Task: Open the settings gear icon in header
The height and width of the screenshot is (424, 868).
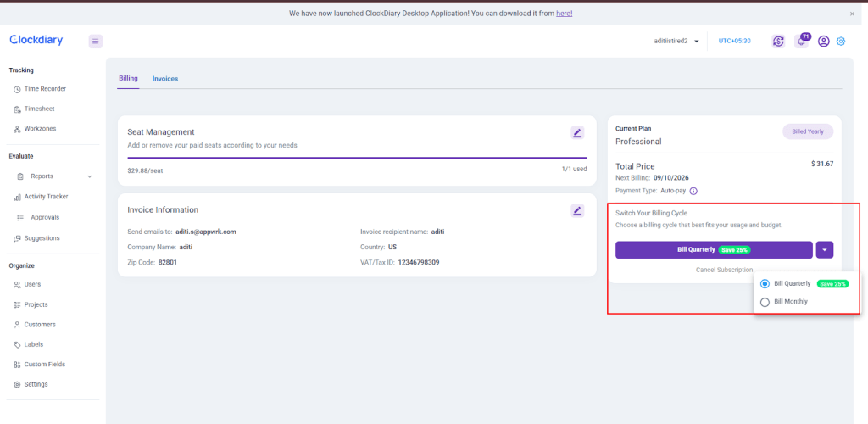Action: pos(841,41)
